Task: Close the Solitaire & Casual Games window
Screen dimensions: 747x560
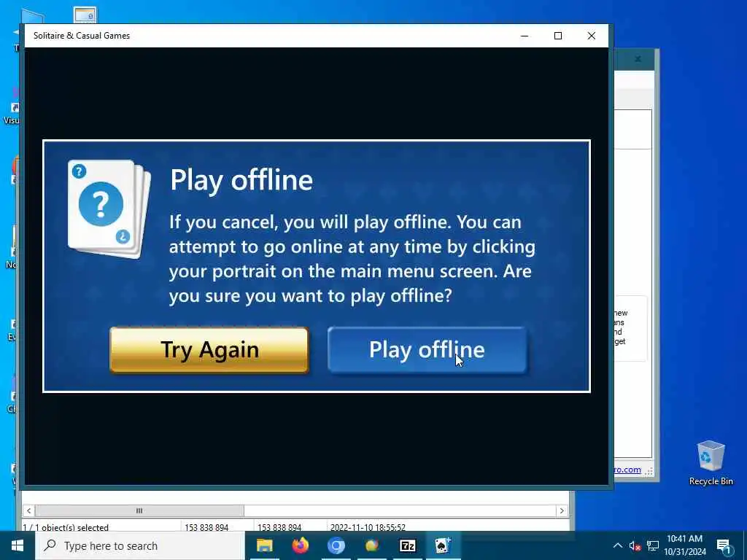Action: pyautogui.click(x=591, y=36)
